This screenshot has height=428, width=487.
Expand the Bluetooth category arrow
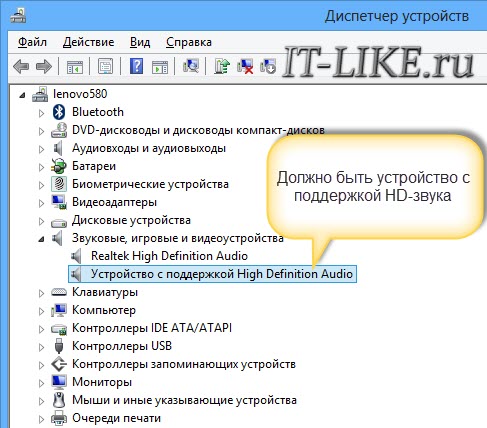41,113
